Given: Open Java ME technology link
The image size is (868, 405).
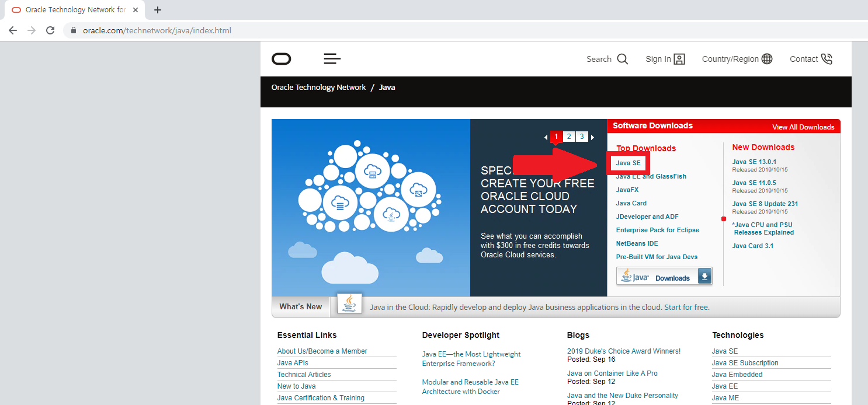Looking at the screenshot, I should [725, 398].
